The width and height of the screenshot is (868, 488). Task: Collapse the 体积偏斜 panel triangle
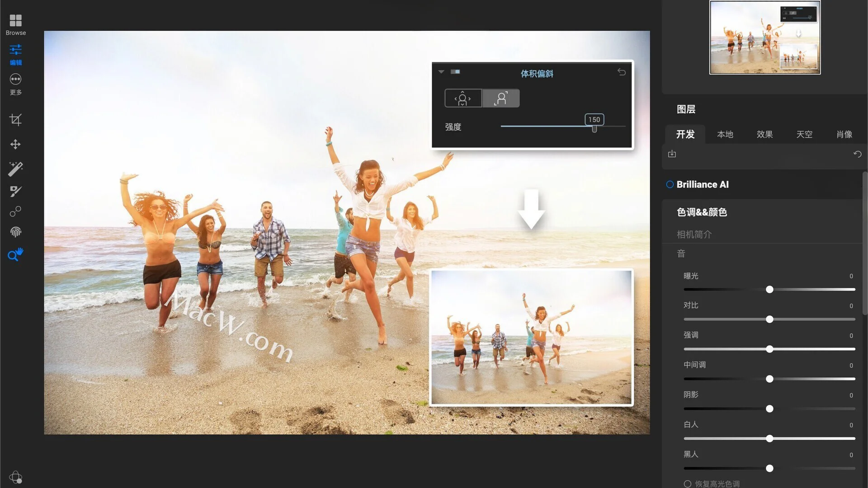pos(441,72)
